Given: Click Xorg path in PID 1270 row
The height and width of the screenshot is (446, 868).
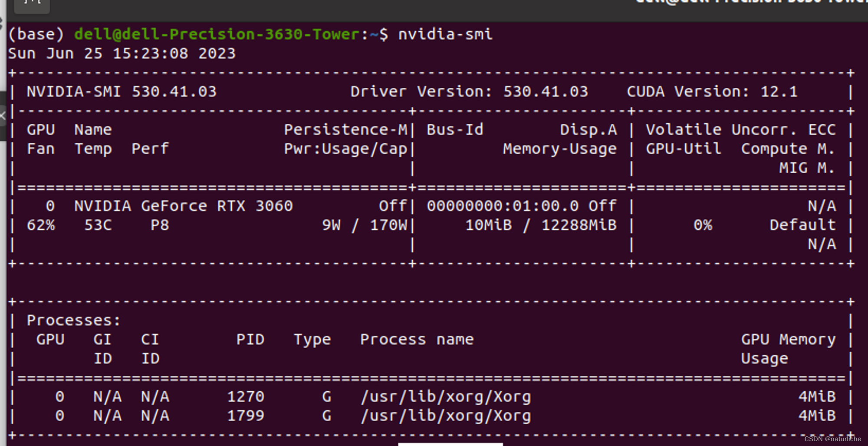Looking at the screenshot, I should 446,396.
